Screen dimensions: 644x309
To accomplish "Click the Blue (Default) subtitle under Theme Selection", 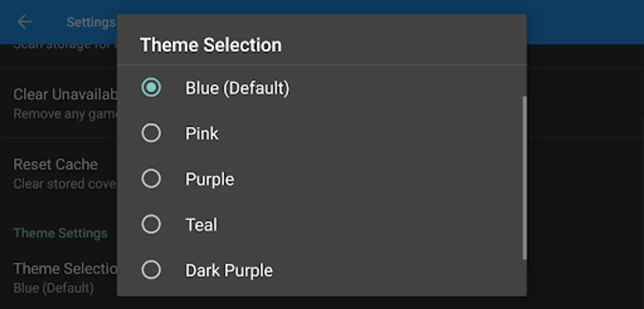I will coord(54,288).
